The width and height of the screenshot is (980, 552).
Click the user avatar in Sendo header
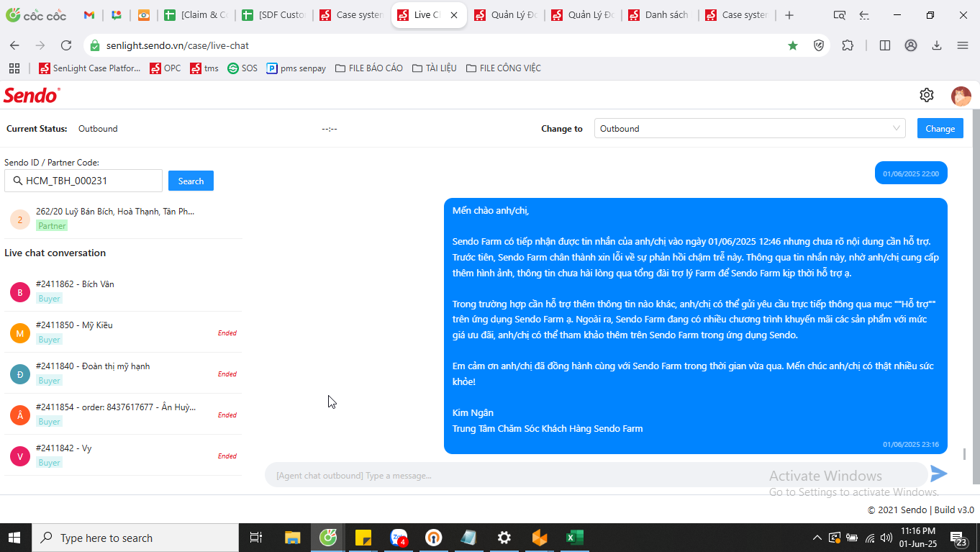click(x=961, y=96)
